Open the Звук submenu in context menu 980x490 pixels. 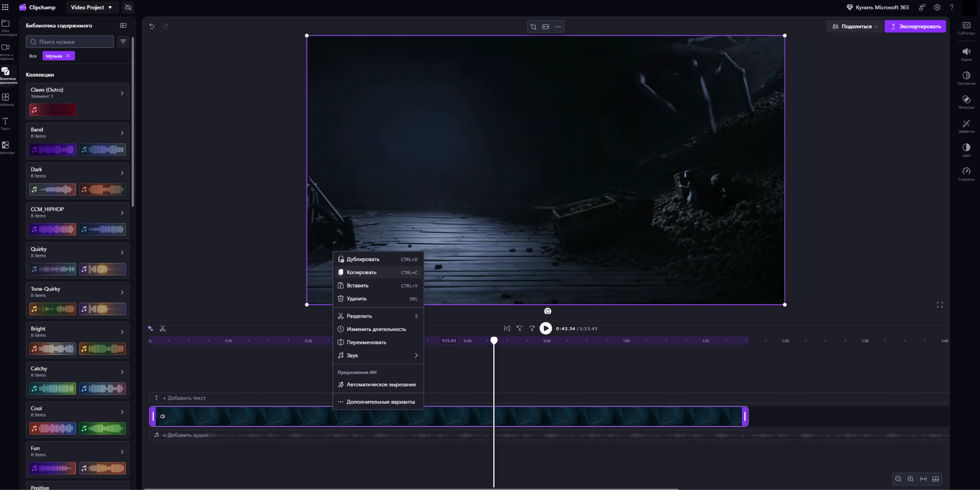click(378, 355)
